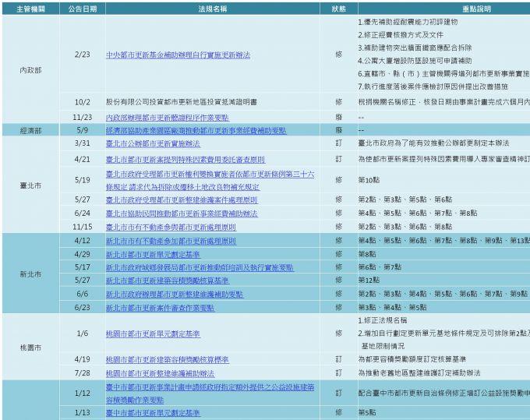Image resolution: width=530 pixels, height=420 pixels.
Task: Open the 新北市都市更新建築容積獎勵核算基準 link
Action: [168, 281]
